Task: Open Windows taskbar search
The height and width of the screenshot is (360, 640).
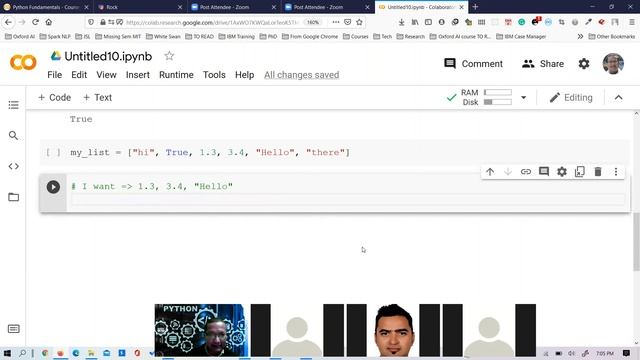Action: pyautogui.click(x=22, y=353)
